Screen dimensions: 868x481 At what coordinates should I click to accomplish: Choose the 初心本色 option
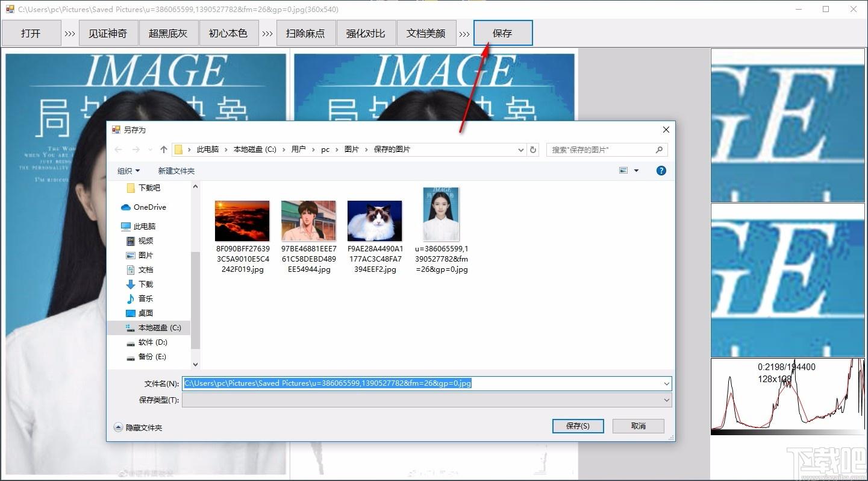coord(228,33)
